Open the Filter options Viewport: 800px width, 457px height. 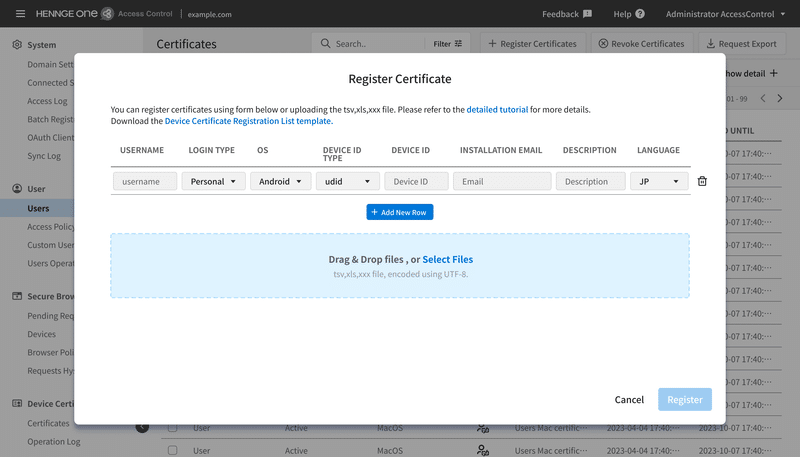pyautogui.click(x=447, y=44)
